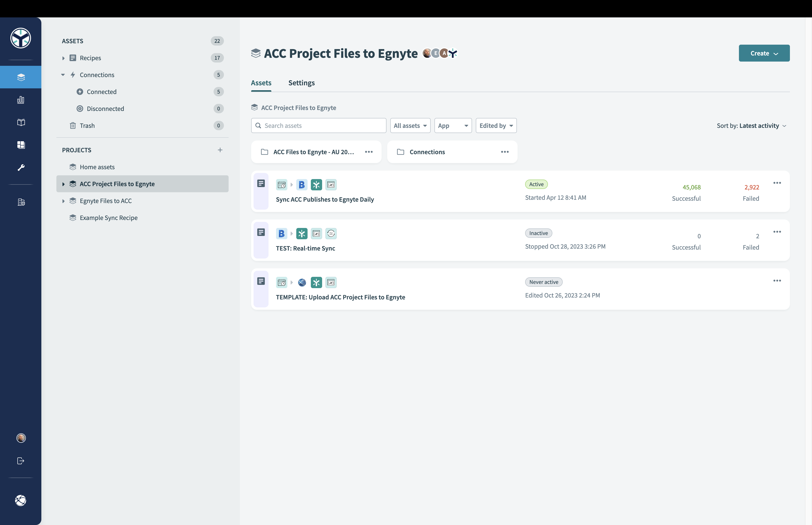Click the Search assets field
The height and width of the screenshot is (525, 812).
tap(319, 125)
